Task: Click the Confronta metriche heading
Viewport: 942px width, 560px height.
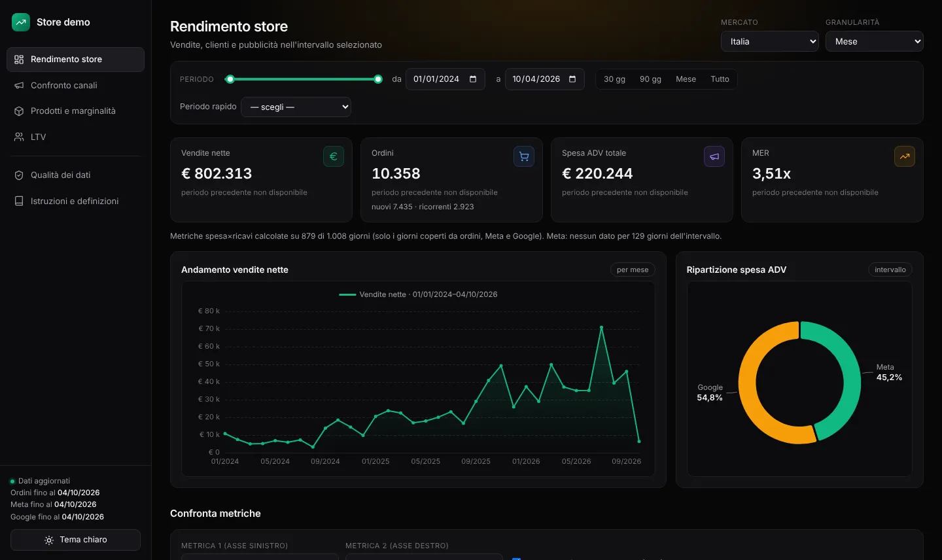Action: tap(215, 514)
